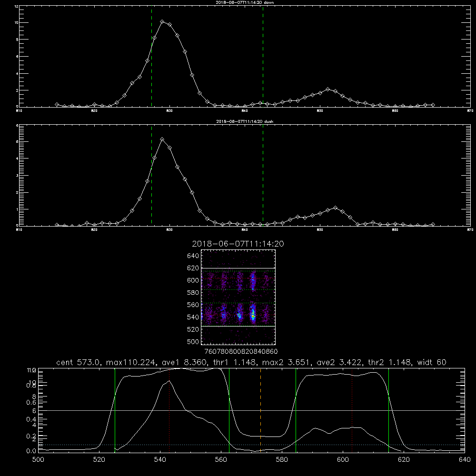Image resolution: width=476 pixels, height=476 pixels.
Task: Click x-axis label 620 on bottom plot
Action: [x=404, y=460]
